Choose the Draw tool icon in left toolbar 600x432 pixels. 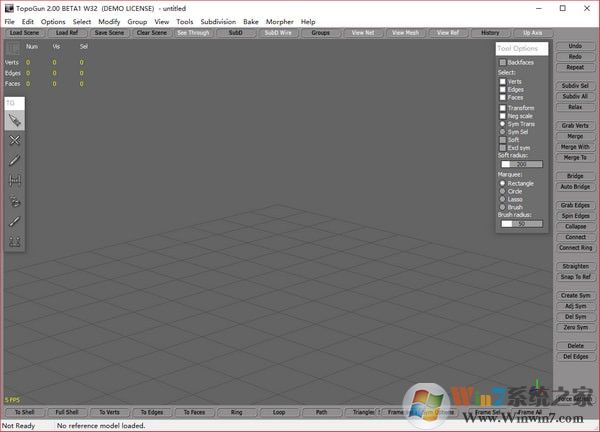(14, 221)
